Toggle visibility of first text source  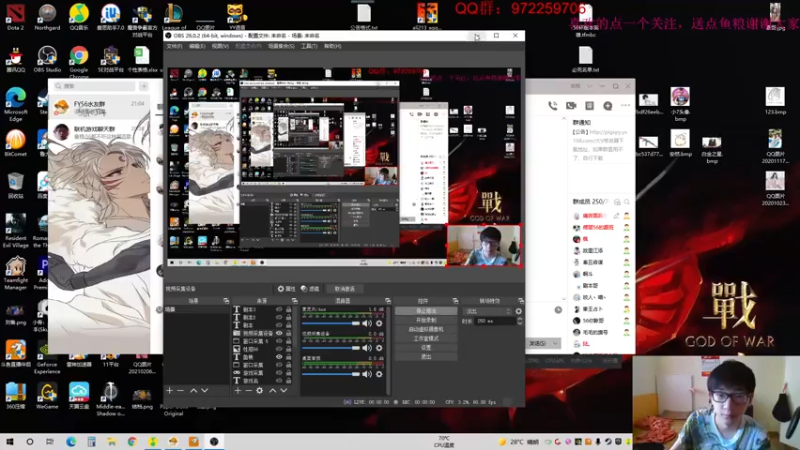[279, 310]
